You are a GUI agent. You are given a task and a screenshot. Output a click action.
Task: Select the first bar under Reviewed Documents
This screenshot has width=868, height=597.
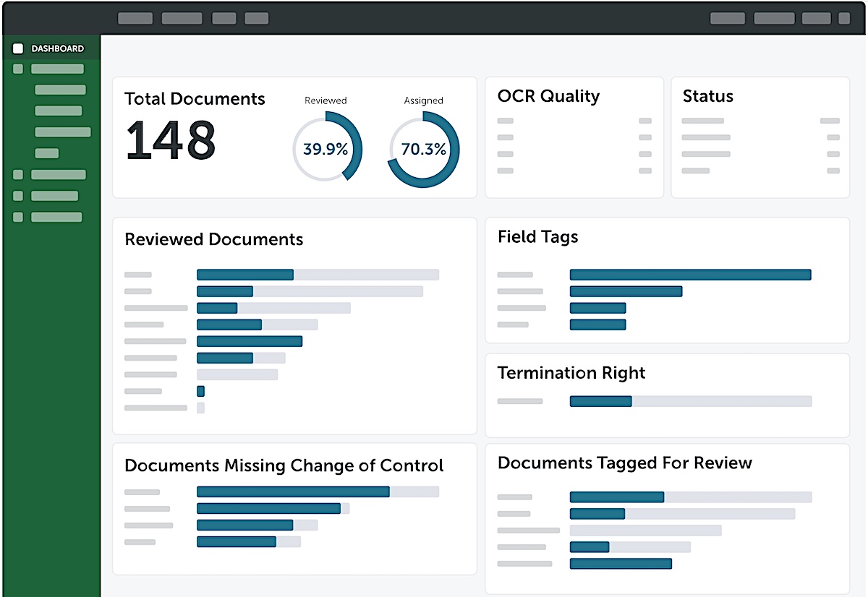click(318, 275)
